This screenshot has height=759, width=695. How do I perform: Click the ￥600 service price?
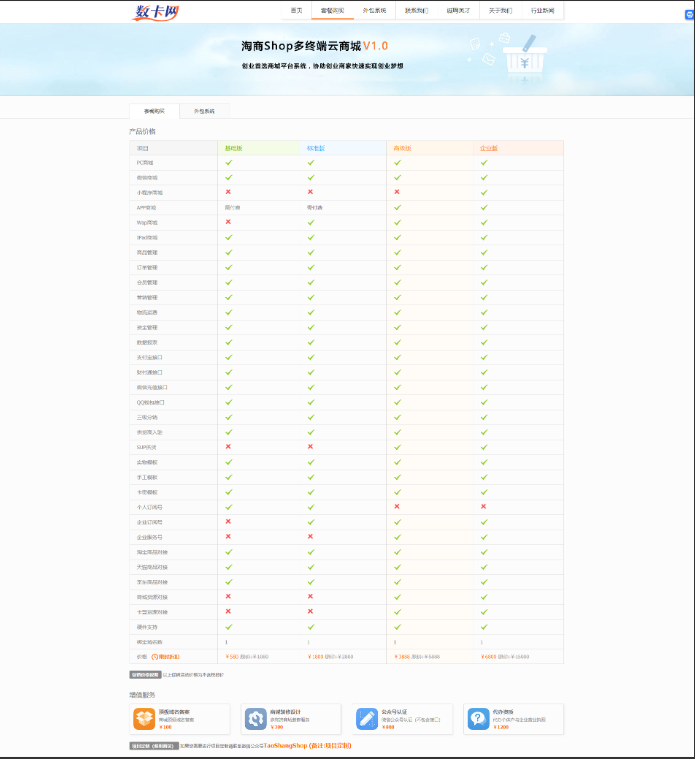point(388,727)
